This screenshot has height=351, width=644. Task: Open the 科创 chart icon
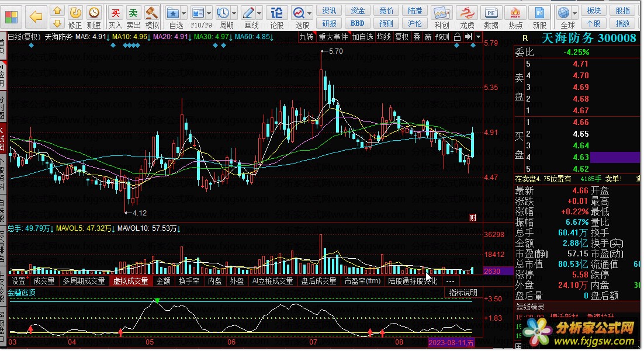[x=442, y=13]
